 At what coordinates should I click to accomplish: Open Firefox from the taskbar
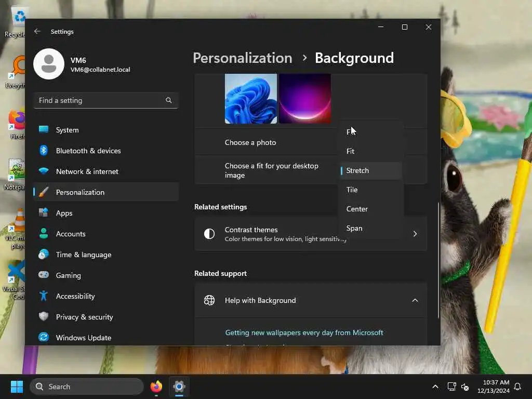(x=156, y=387)
